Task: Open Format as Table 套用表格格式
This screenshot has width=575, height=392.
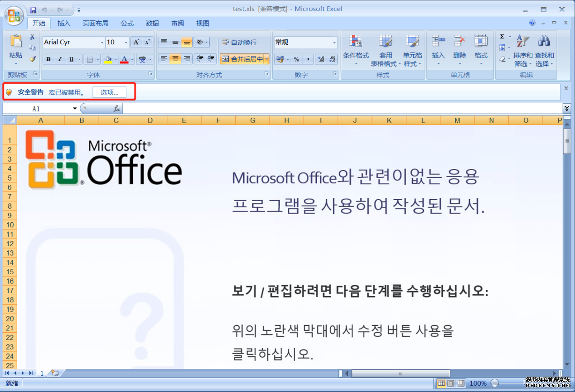Action: (386, 50)
